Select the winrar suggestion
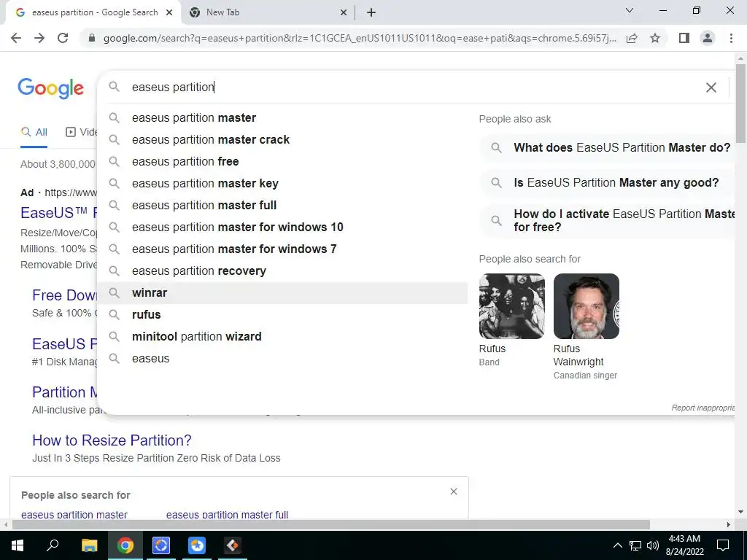This screenshot has width=747, height=560. point(282,293)
